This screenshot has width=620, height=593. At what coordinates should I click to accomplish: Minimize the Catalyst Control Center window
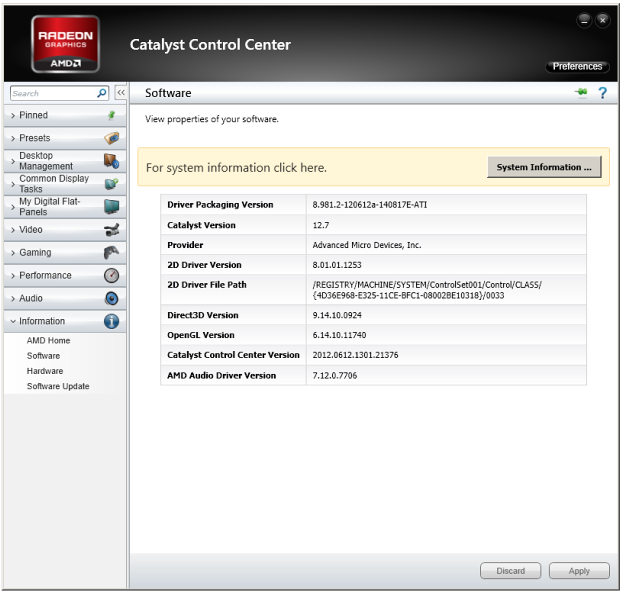click(x=584, y=20)
